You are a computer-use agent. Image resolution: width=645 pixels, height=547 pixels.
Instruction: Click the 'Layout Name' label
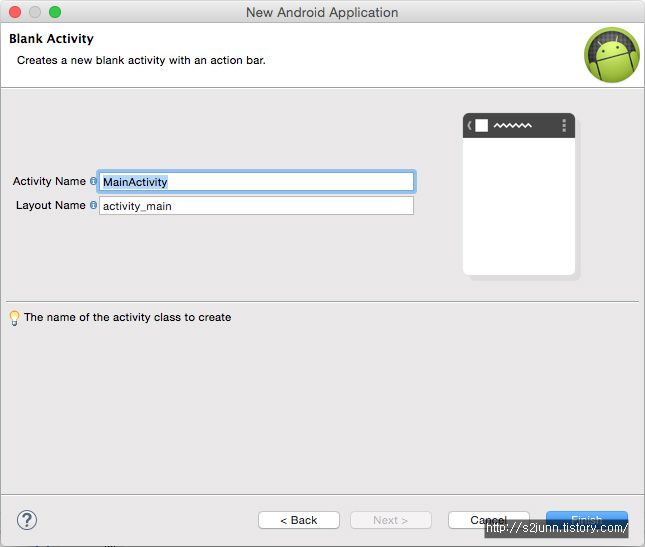coord(51,205)
